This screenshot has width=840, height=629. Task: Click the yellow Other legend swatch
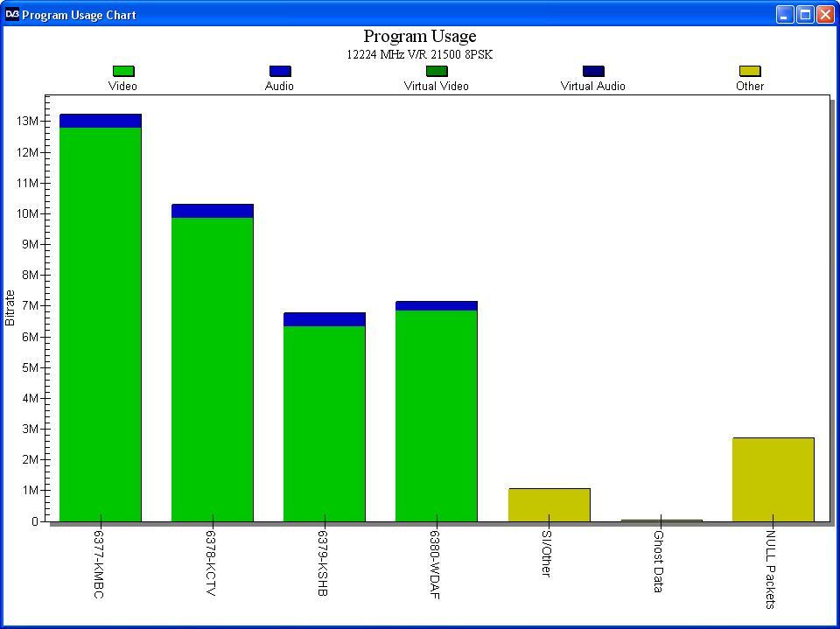(x=750, y=71)
